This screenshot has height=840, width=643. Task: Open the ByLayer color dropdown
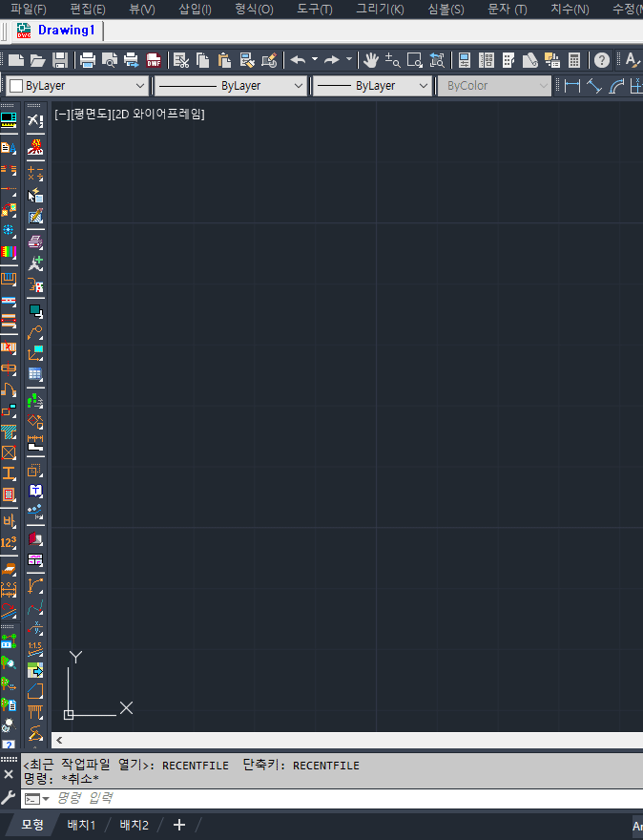77,86
